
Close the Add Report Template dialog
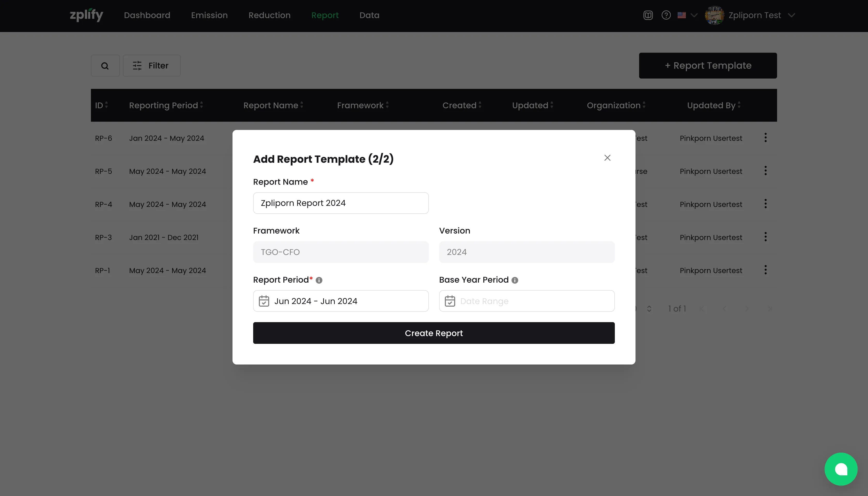coord(607,158)
